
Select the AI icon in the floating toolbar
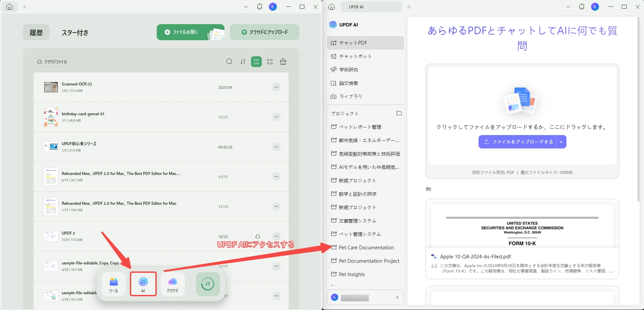(x=143, y=284)
